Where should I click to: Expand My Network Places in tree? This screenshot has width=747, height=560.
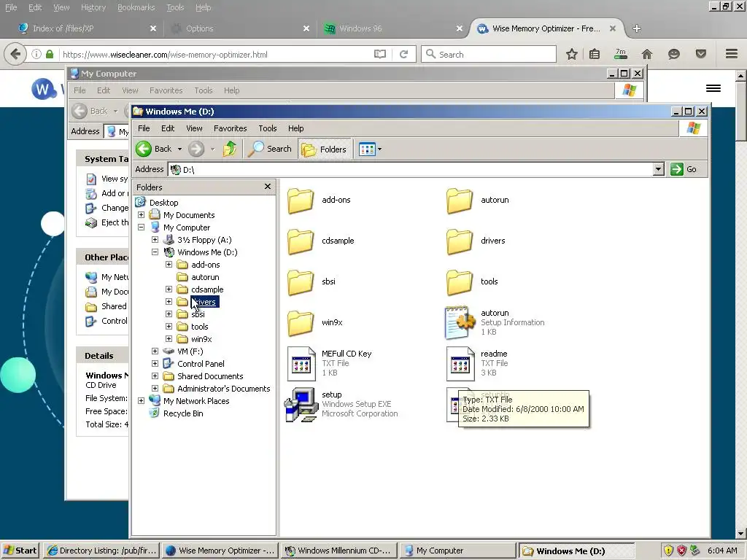coord(141,400)
